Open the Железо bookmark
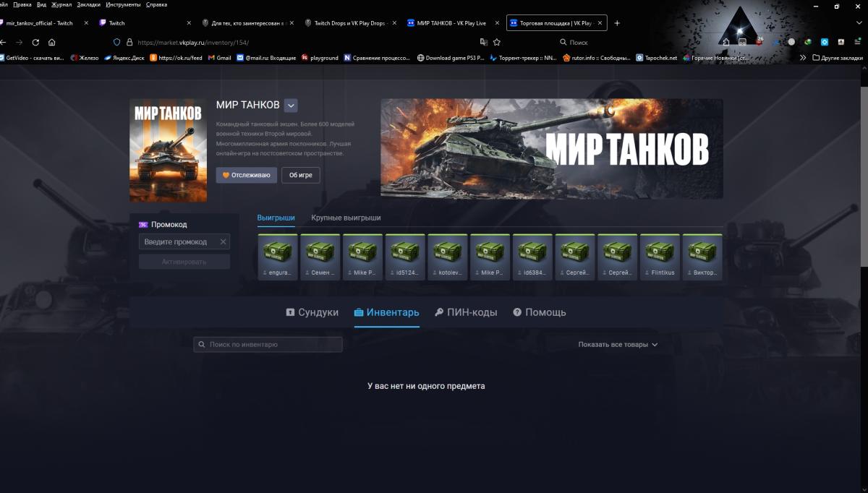Viewport: 868px width, 493px height. coord(85,58)
